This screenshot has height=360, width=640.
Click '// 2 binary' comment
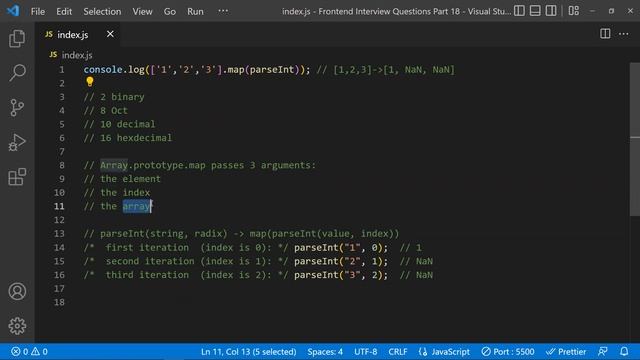click(114, 97)
